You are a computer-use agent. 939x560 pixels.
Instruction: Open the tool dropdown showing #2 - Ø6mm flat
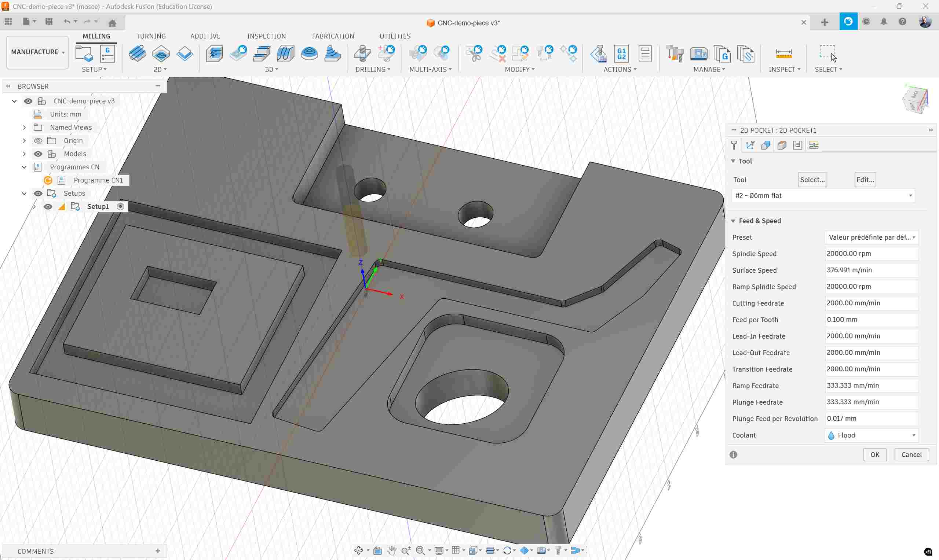coord(823,195)
